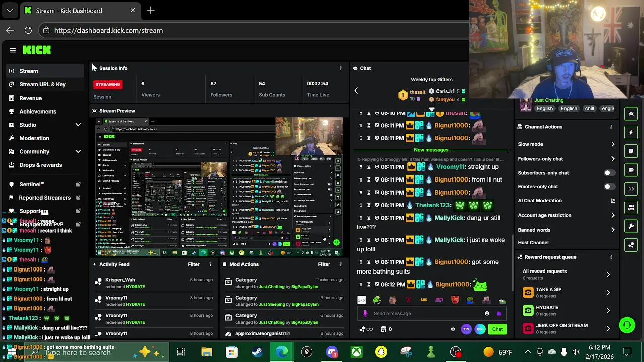Click the first English stream tag

(544, 108)
